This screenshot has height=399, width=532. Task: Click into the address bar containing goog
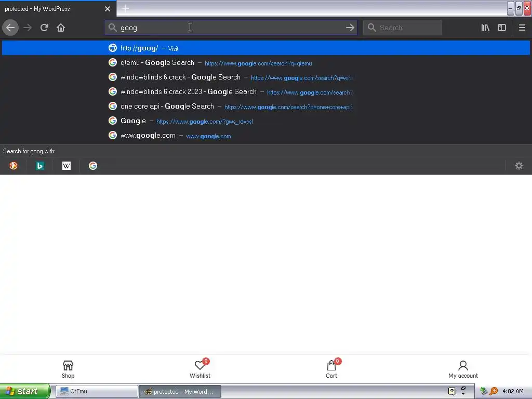[231, 28]
